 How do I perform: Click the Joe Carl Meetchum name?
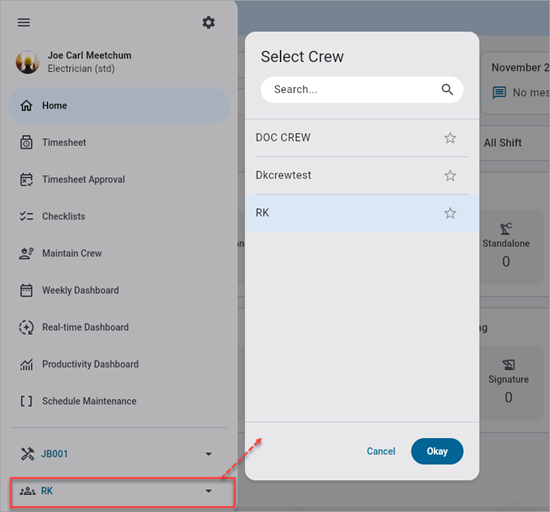(89, 55)
